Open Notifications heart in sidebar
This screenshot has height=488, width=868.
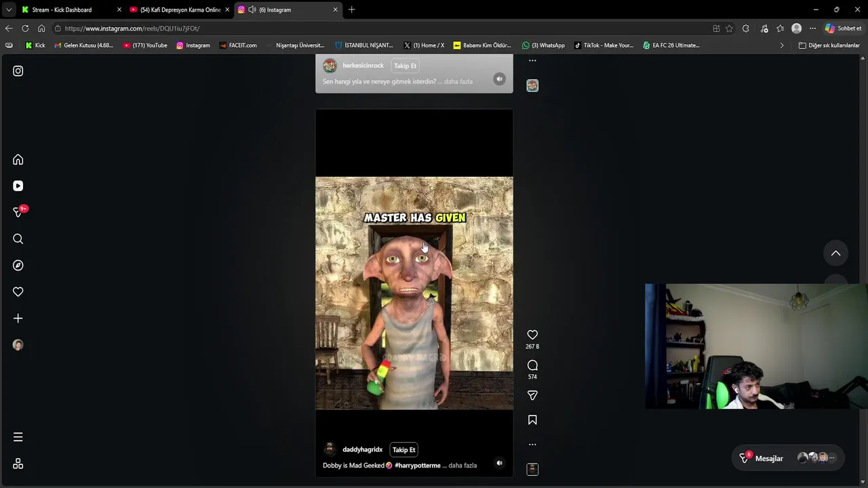18,291
